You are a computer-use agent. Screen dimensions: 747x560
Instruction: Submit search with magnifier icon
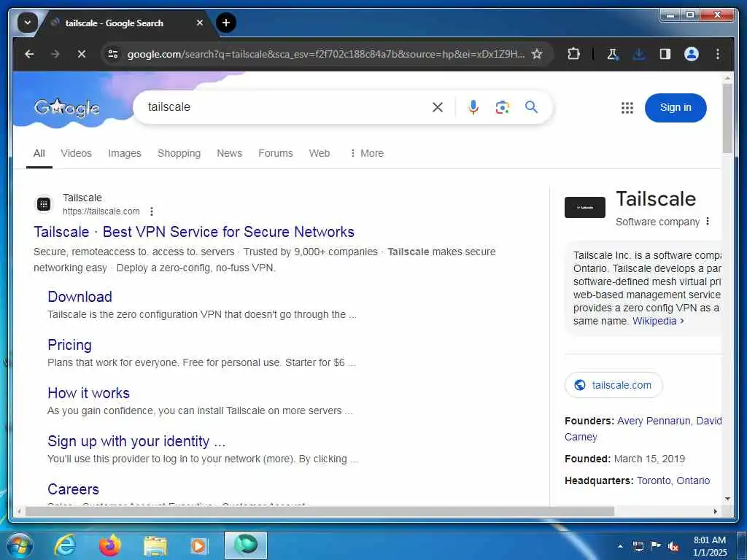click(x=532, y=107)
